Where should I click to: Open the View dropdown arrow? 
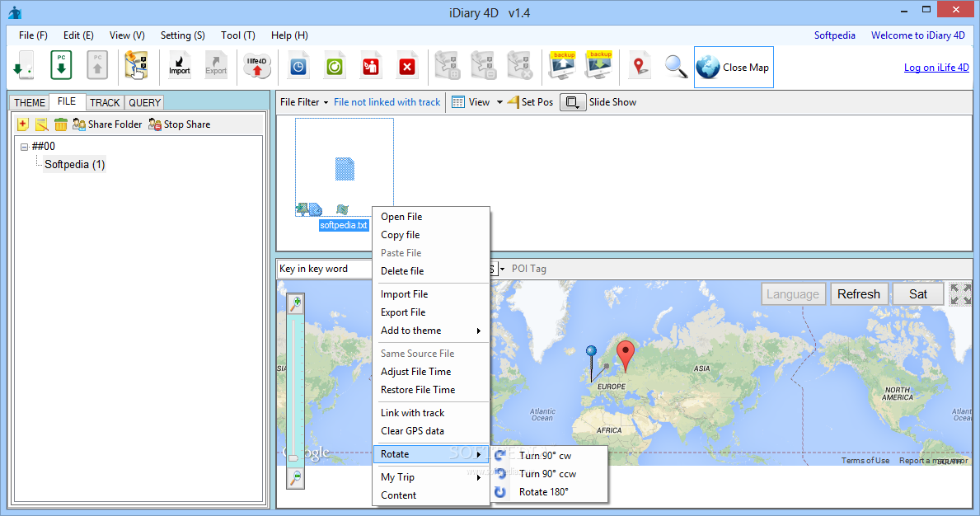tap(499, 102)
